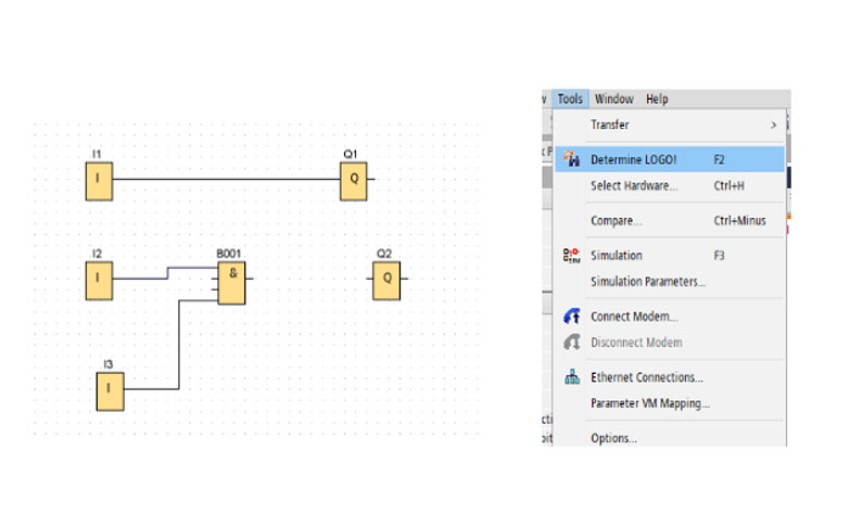Screen dimensions: 850x515
Task: Click the B001 block label
Action: [228, 253]
